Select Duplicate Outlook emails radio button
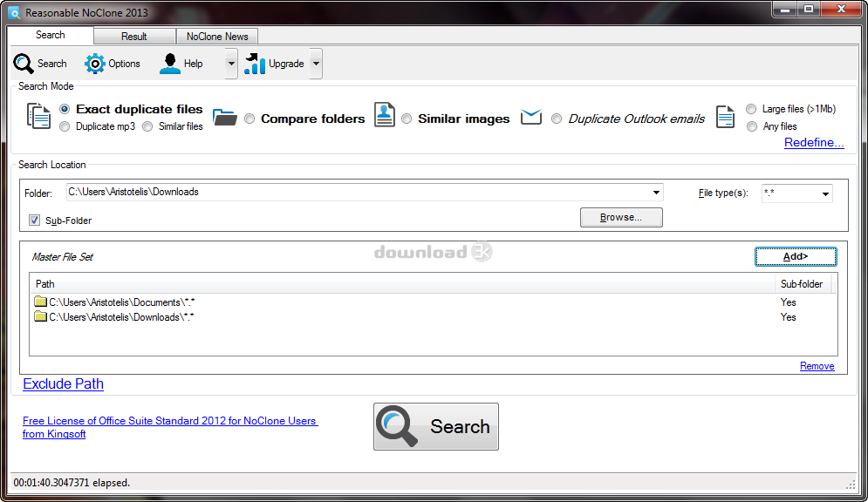The height and width of the screenshot is (502, 868). click(557, 119)
